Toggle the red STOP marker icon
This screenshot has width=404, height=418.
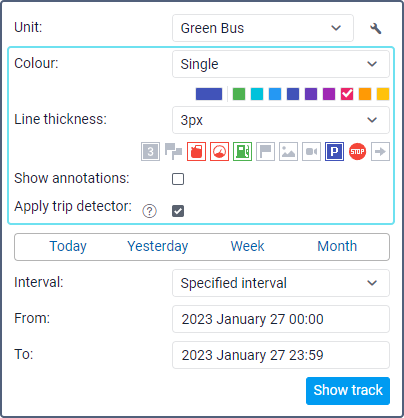tap(357, 152)
